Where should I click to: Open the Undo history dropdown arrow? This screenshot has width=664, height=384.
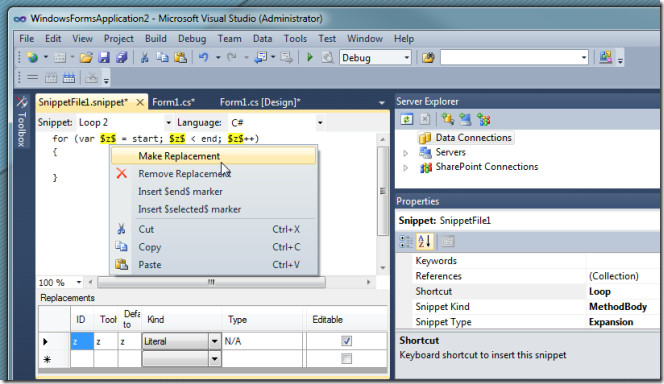pyautogui.click(x=218, y=58)
